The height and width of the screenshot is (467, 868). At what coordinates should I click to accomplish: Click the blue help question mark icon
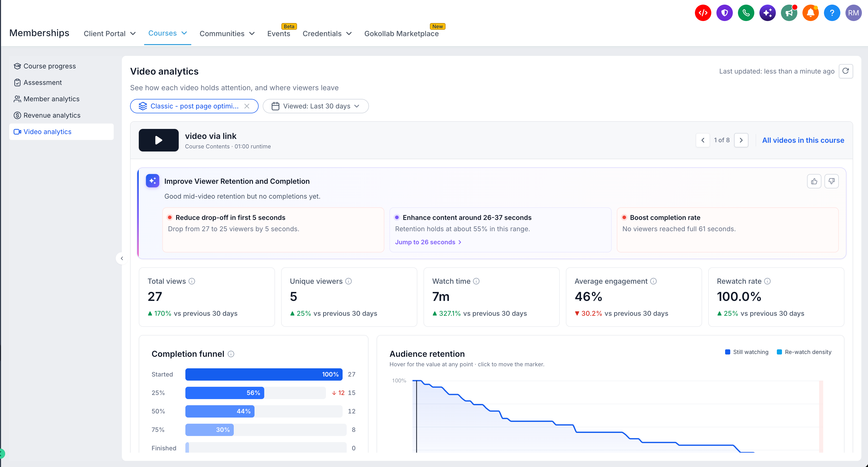(x=832, y=13)
